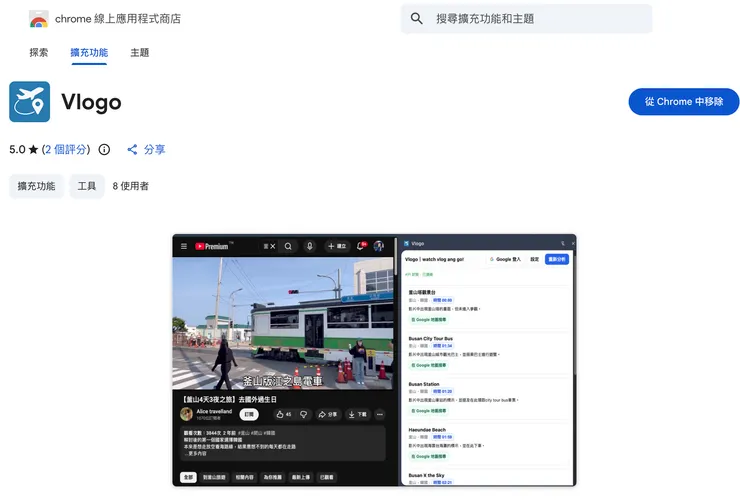Click the YouTube Premium logo in preview
This screenshot has width=740, height=502.
point(214,246)
